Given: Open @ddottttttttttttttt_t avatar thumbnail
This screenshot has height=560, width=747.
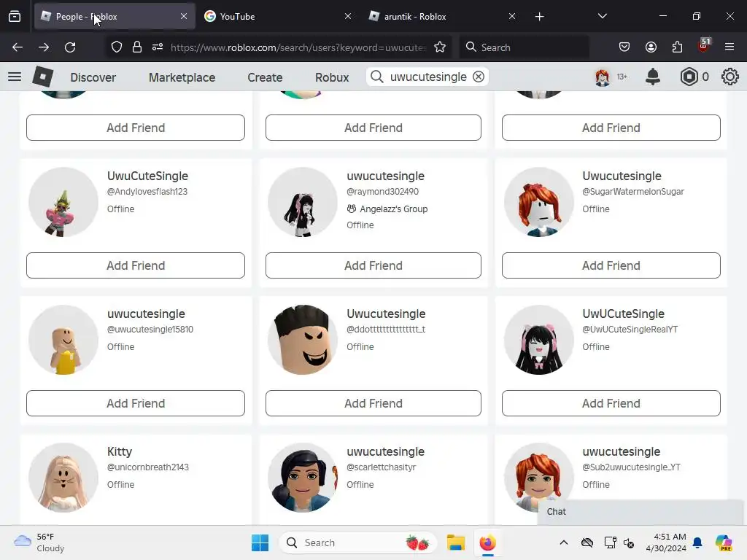Looking at the screenshot, I should (x=303, y=340).
